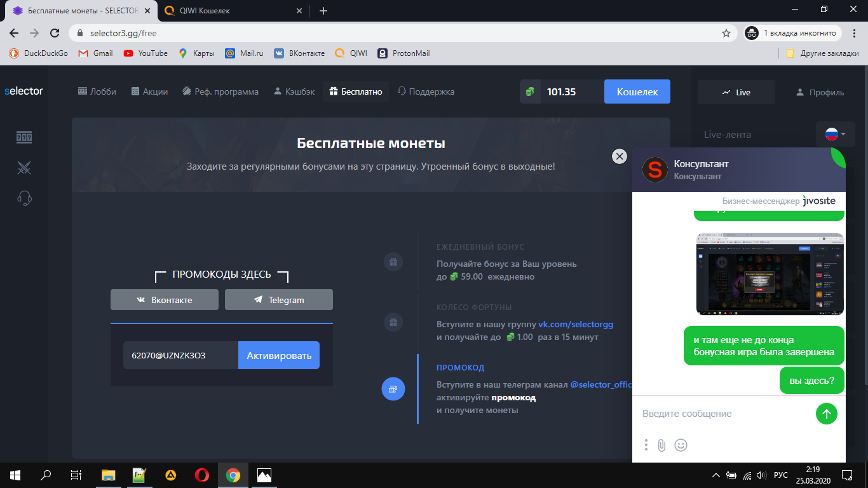
Task: Open the Профиль page
Action: click(x=820, y=92)
